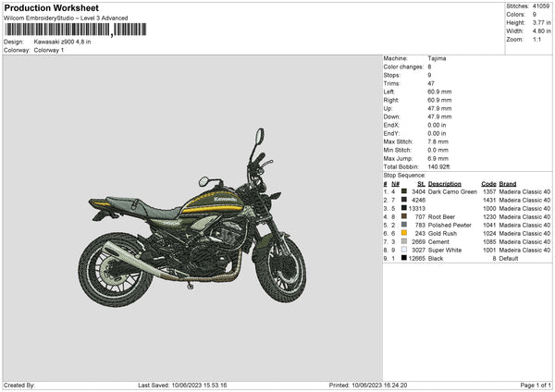
Task: Click the St. column header
Action: click(x=421, y=184)
